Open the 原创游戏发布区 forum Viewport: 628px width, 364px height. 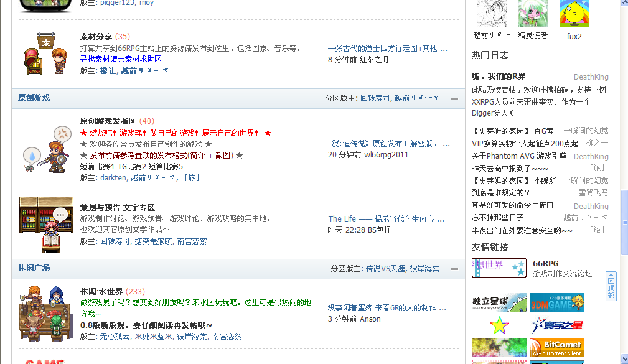coord(108,121)
